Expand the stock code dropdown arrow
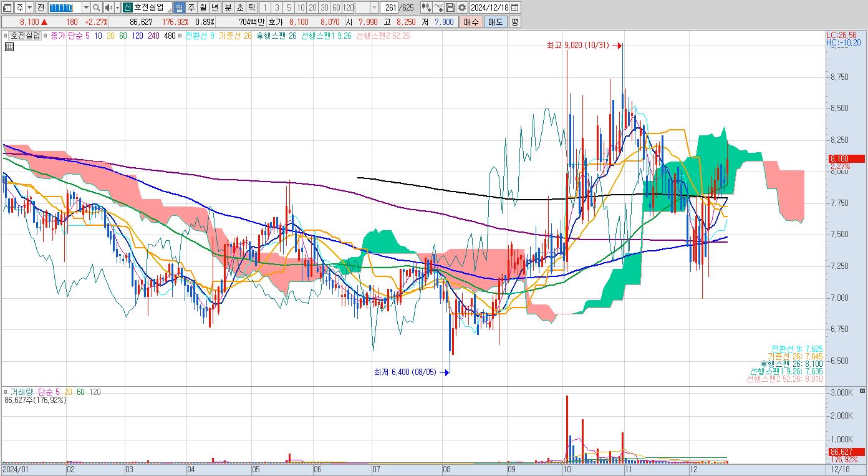Screen dimensions: 868x476 coord(86,7)
